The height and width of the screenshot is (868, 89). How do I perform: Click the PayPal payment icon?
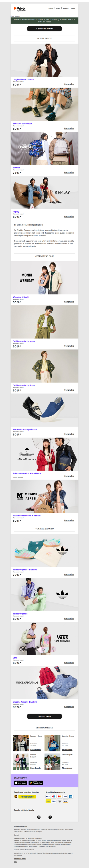tap(48, 797)
